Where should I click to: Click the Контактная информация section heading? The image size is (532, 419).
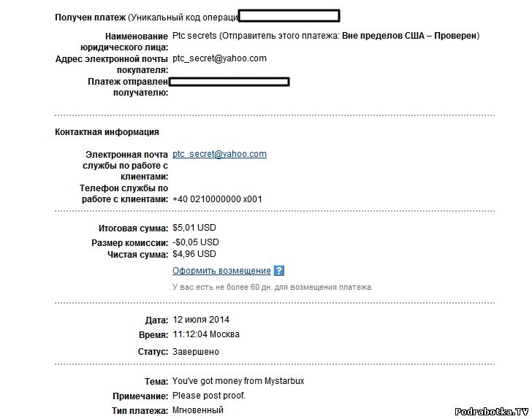107,132
